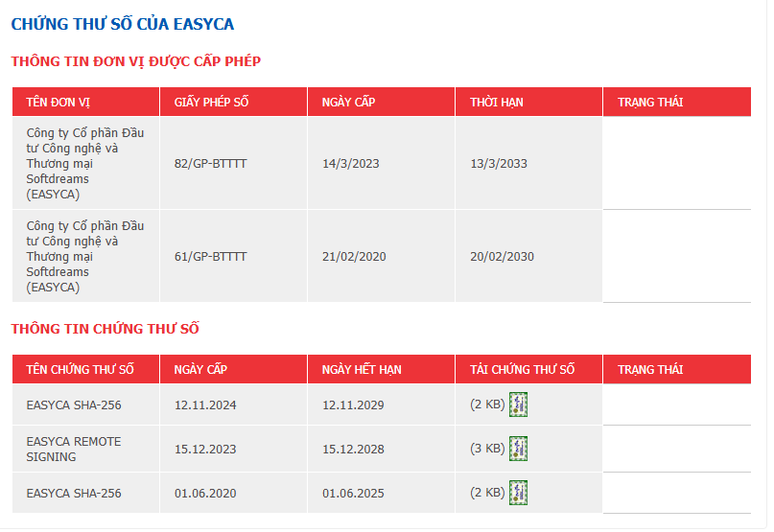Select license number '61/GP-BTTTT'

pos(210,257)
